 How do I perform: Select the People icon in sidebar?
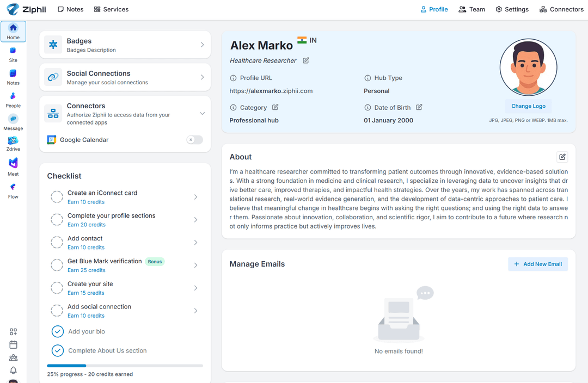point(13,96)
